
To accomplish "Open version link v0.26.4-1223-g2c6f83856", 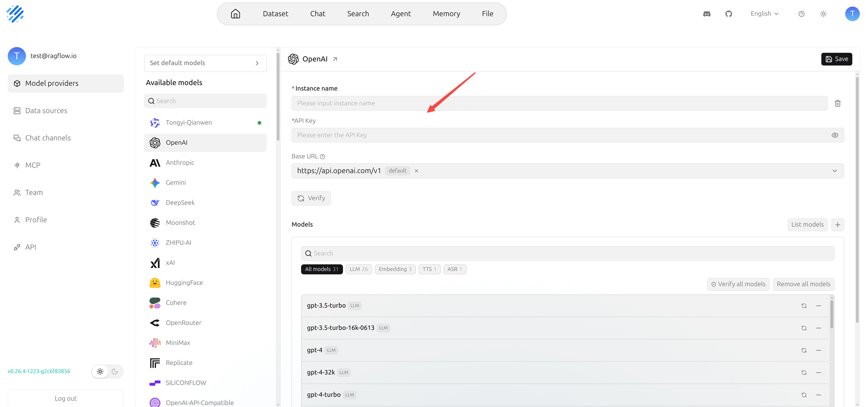I will 39,372.
